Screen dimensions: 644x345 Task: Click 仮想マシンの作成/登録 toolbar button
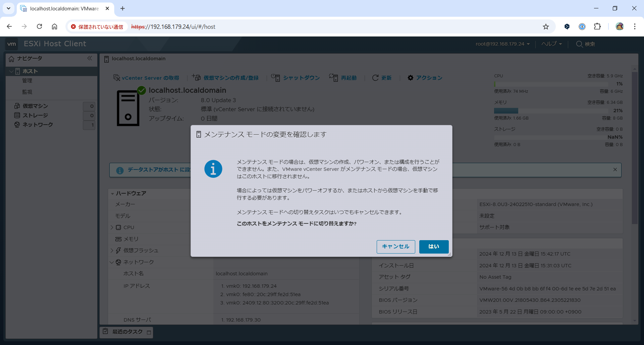(x=225, y=78)
